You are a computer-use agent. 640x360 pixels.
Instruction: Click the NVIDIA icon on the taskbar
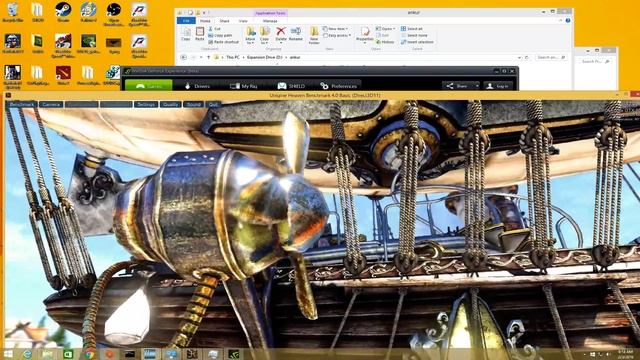tap(233, 354)
